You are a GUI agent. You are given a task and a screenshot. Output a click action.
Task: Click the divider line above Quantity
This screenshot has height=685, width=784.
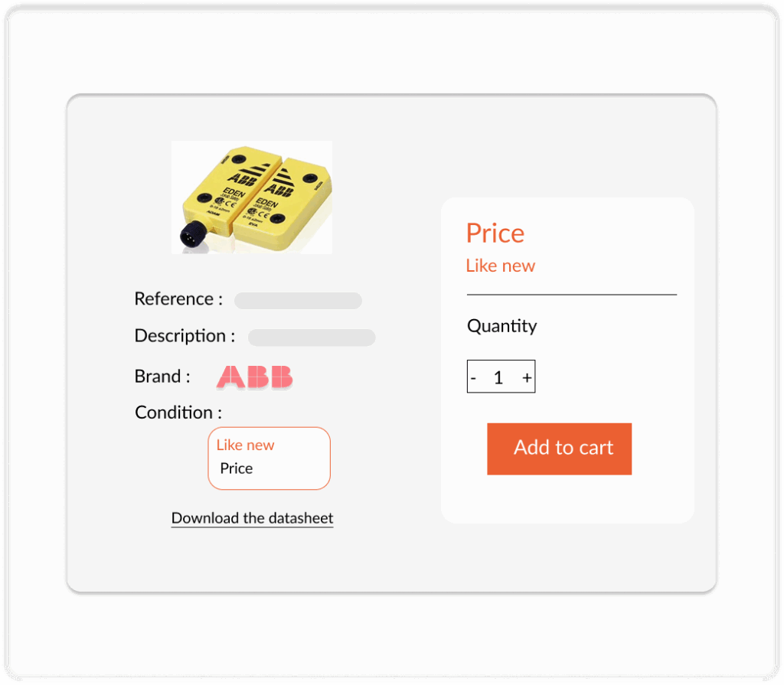pyautogui.click(x=571, y=295)
